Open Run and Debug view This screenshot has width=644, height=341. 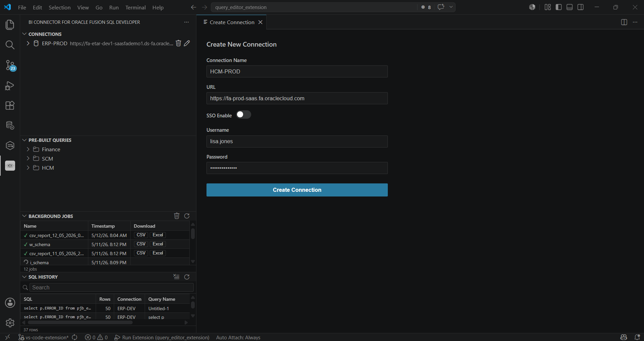coord(10,86)
